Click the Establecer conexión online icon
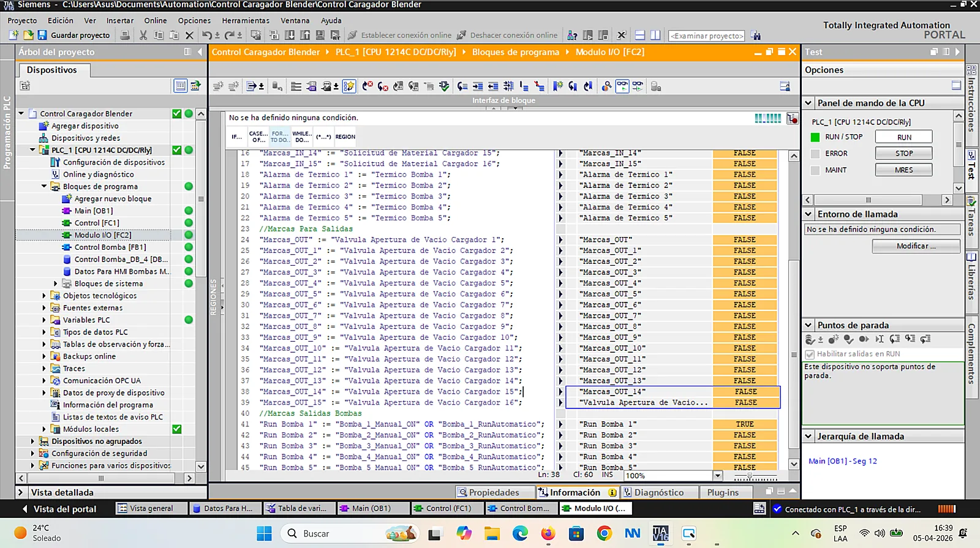The height and width of the screenshot is (548, 980). point(352,36)
